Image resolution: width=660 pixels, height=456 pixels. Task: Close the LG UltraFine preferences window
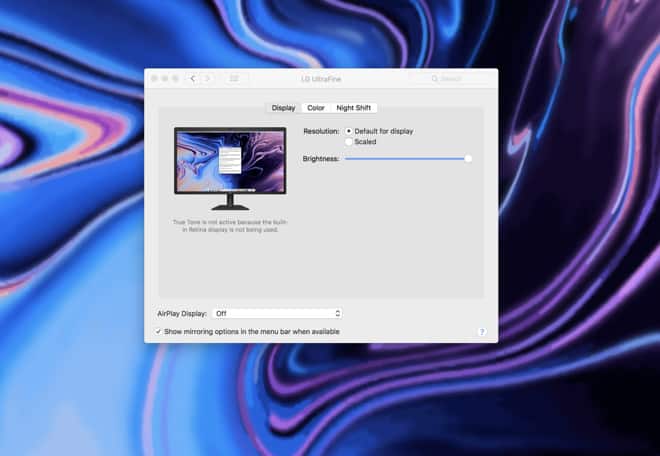[x=154, y=78]
